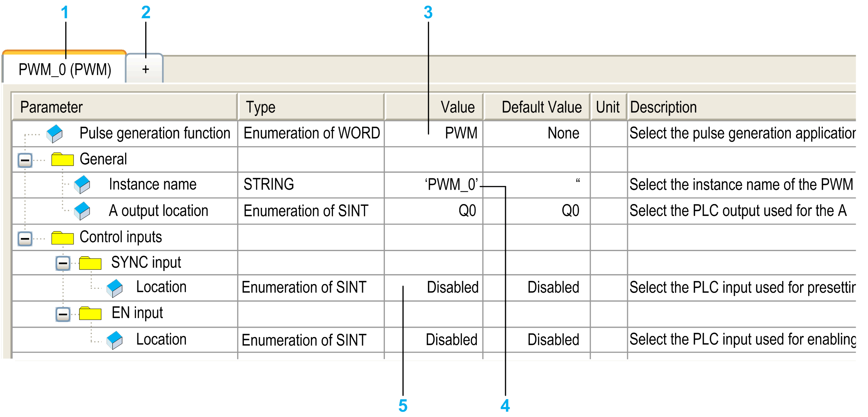Click the yellow General folder icon
868x417 pixels.
point(63,159)
